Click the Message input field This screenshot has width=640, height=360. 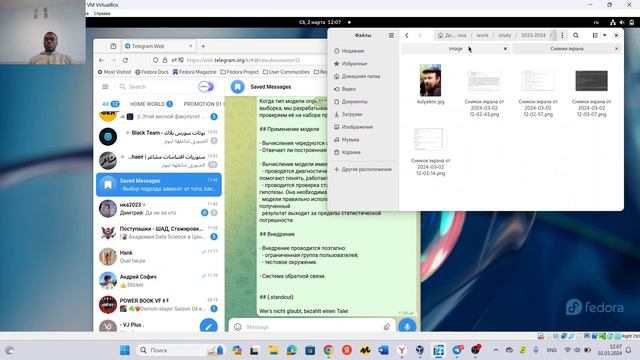point(312,327)
